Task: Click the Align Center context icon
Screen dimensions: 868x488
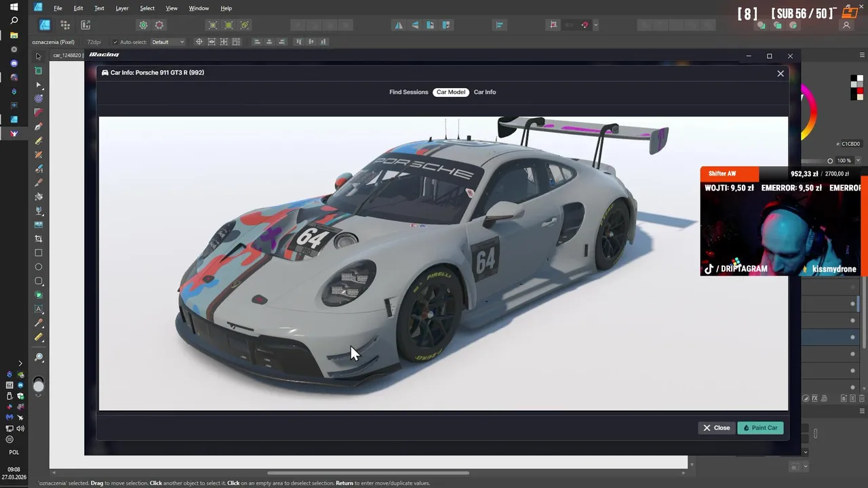Action: [x=269, y=42]
